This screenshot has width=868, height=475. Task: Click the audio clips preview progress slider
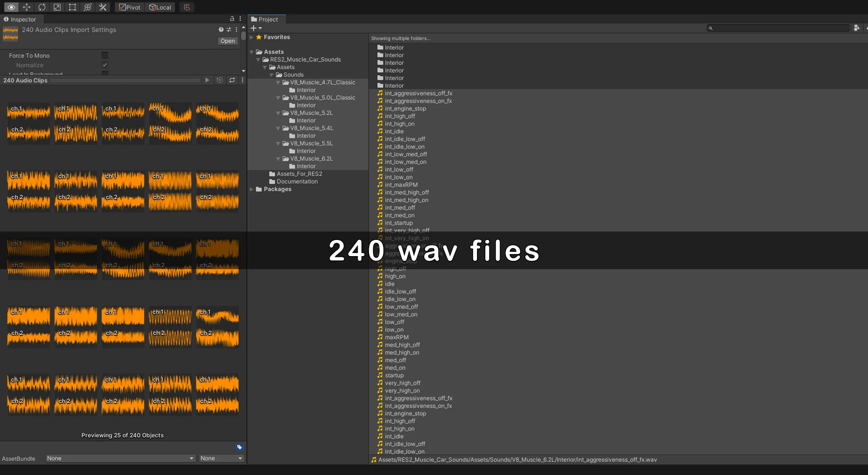[125, 80]
